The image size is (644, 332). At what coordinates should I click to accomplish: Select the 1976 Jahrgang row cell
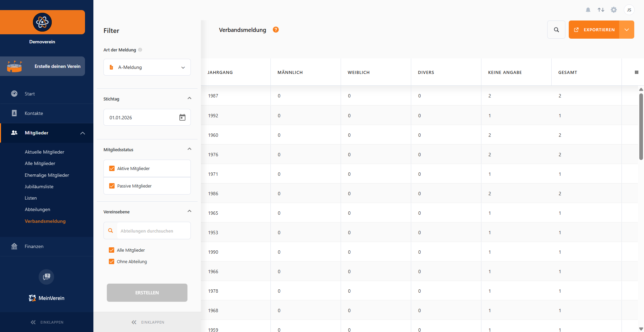(236, 155)
